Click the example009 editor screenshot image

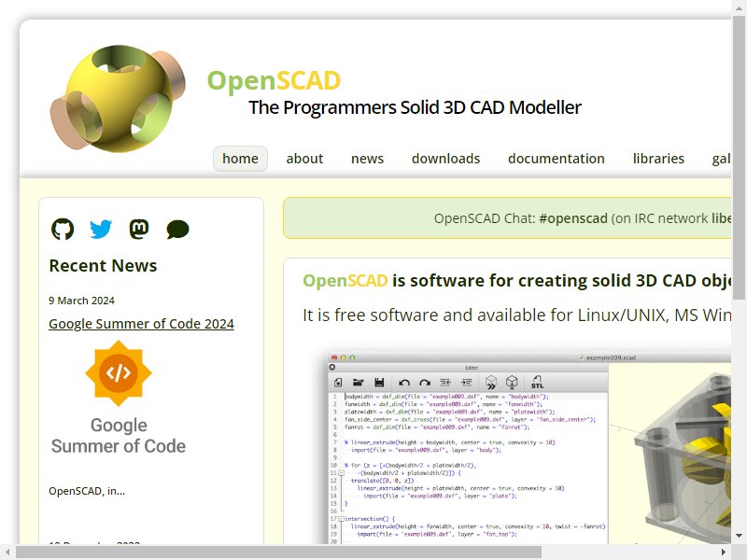pyautogui.click(x=529, y=448)
